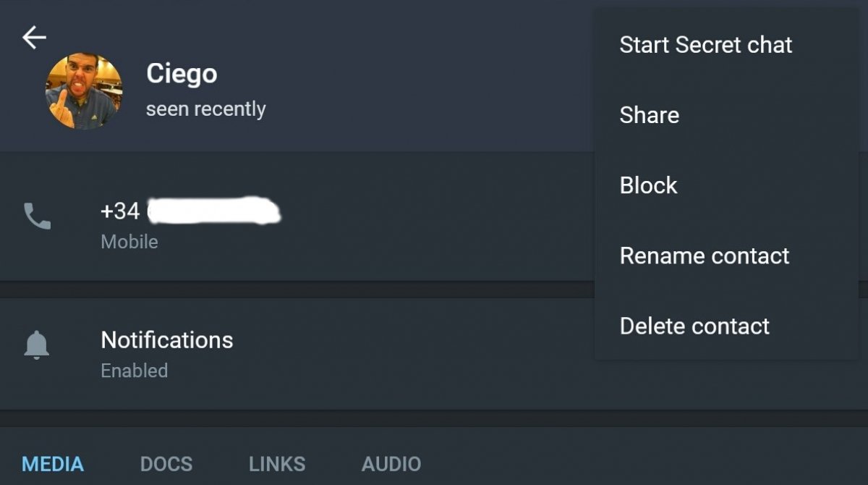Tap the Mobile label under number
The width and height of the screenshot is (868, 485).
[129, 242]
